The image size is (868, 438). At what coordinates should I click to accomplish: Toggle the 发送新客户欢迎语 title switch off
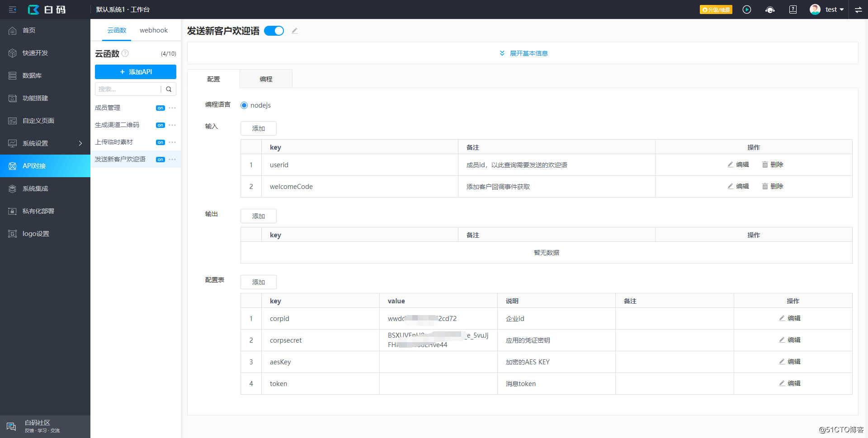[274, 31]
